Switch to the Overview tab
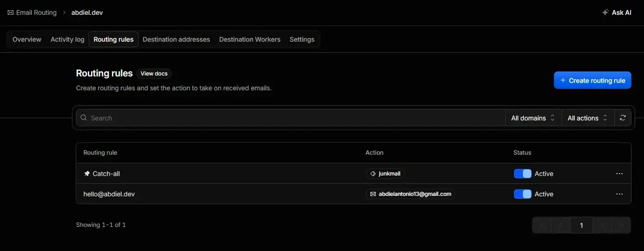Screen dimensions: 644x251 (x=27, y=39)
